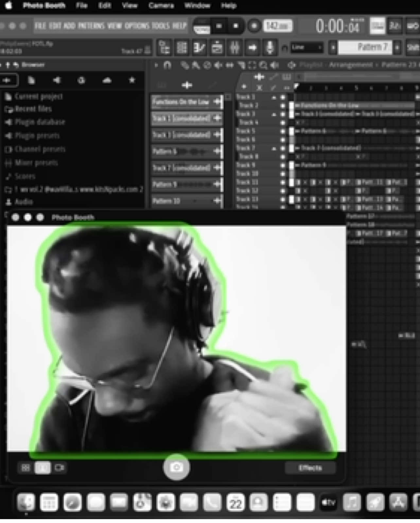Click bar 5 on the playlist timeline ruler
Screen dimensions: 420x523
click(356, 88)
